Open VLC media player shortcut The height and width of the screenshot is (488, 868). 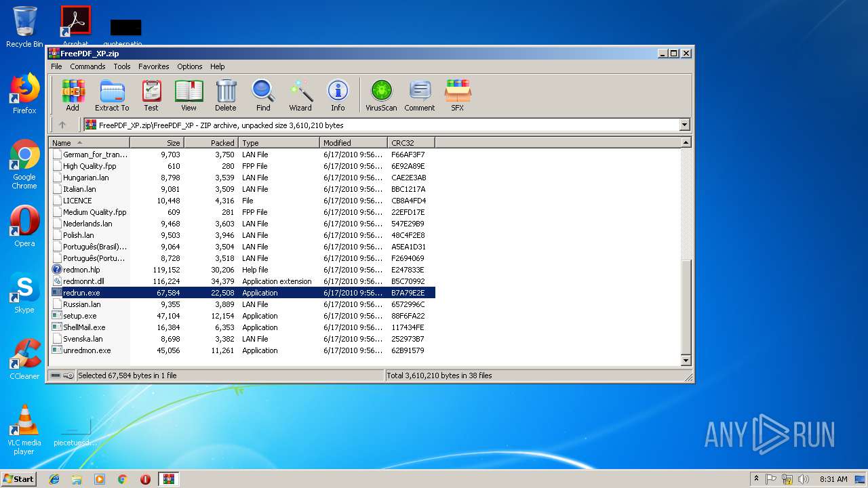24,430
